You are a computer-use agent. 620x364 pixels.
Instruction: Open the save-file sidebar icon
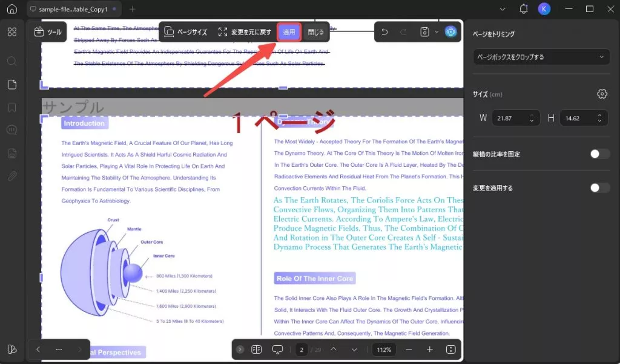(12, 153)
